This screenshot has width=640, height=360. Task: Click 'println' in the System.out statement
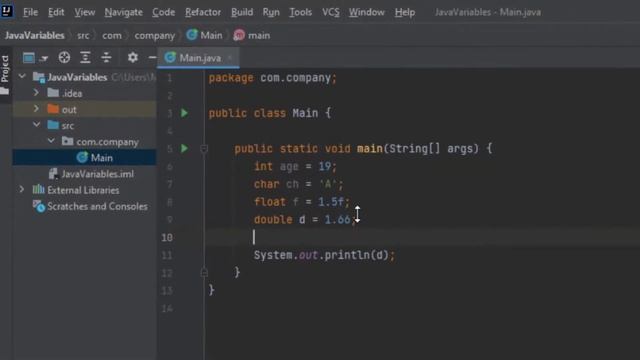coord(347,255)
